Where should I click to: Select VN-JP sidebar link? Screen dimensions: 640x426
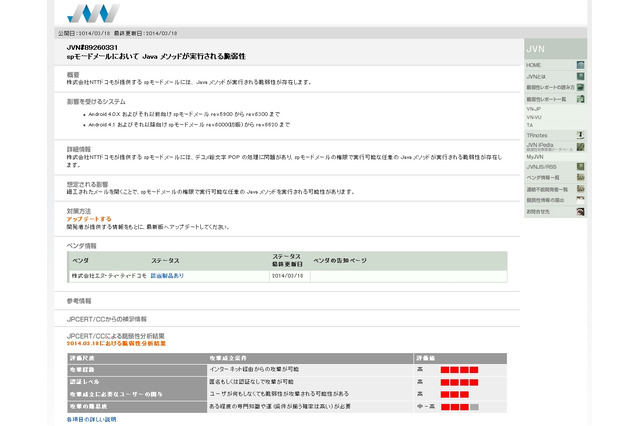click(x=533, y=109)
